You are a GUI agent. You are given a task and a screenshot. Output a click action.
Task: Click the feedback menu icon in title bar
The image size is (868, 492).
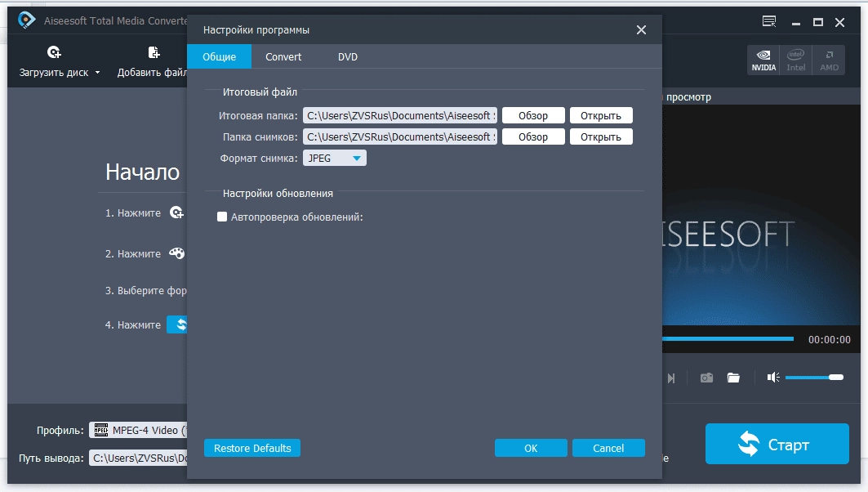tap(769, 21)
